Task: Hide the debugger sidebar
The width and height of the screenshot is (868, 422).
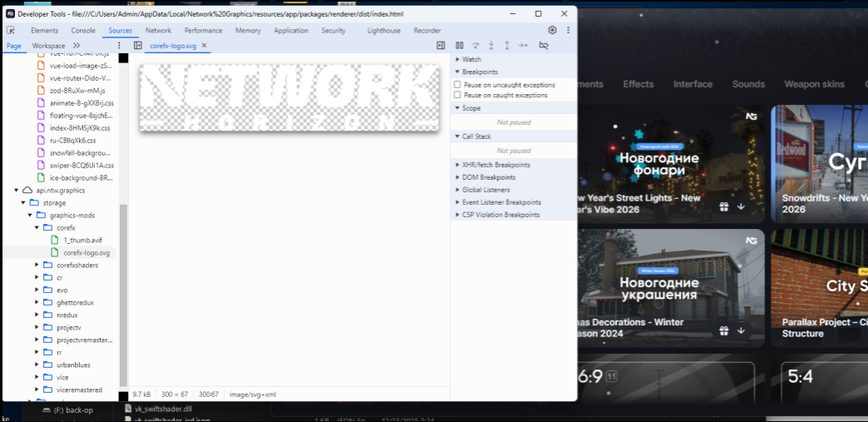Action: coord(440,46)
